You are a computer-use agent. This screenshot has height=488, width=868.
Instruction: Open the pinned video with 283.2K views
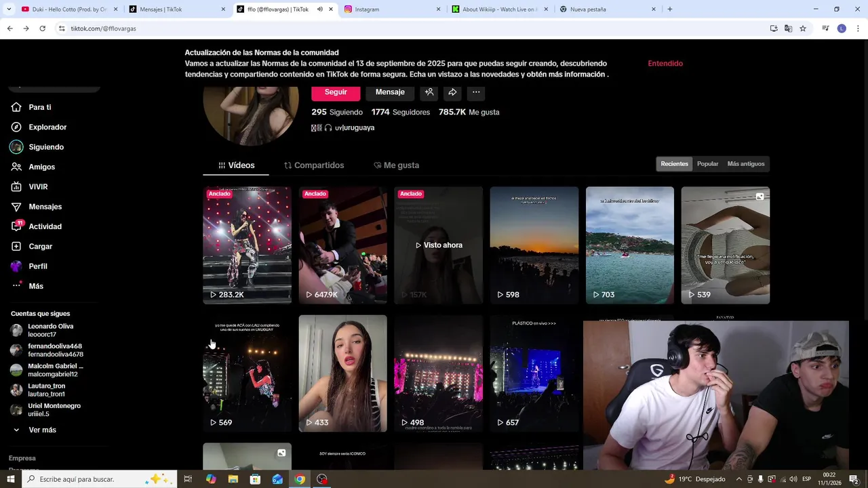point(247,245)
